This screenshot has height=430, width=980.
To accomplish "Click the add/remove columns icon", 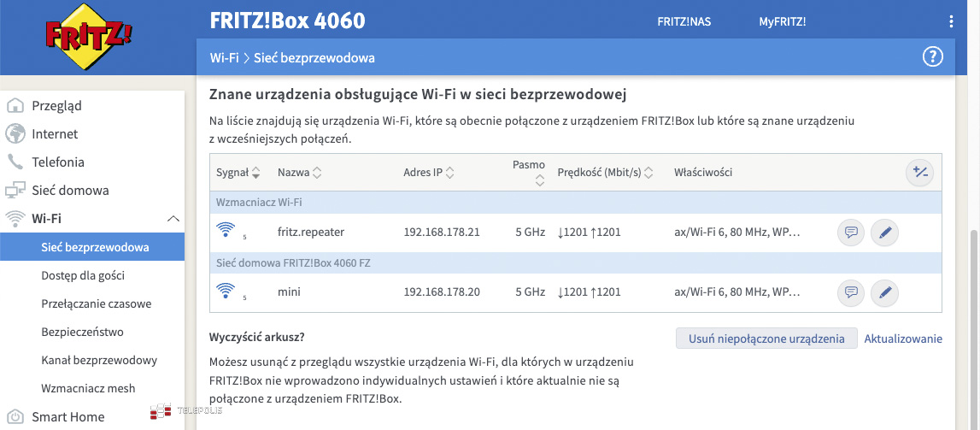I will (x=919, y=173).
